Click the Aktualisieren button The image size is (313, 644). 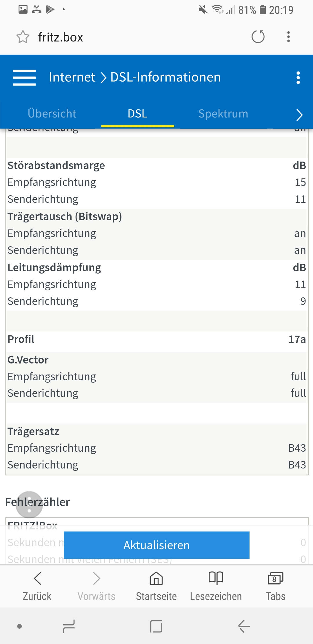pyautogui.click(x=156, y=545)
